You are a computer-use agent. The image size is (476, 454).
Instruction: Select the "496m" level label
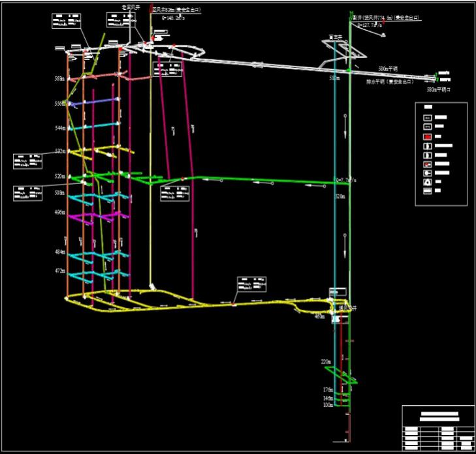60,212
